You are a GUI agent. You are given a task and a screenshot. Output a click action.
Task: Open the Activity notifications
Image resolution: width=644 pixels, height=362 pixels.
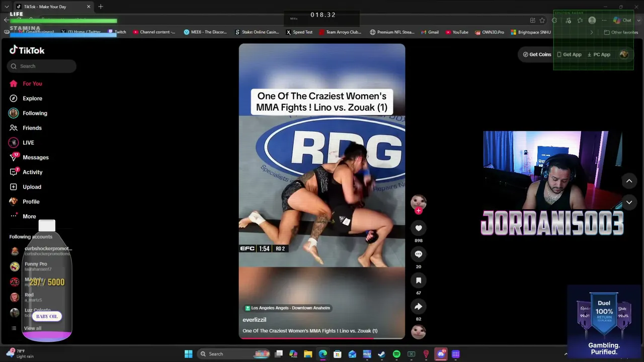[x=26, y=172]
